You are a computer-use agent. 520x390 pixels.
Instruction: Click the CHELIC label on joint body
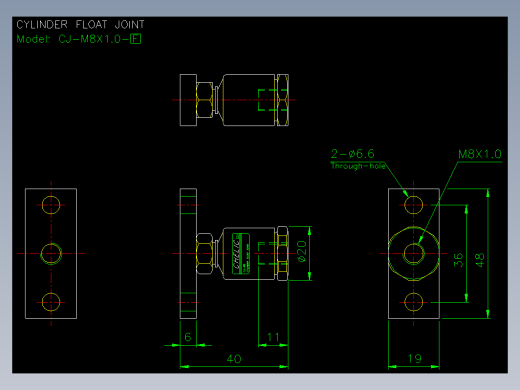tap(241, 254)
